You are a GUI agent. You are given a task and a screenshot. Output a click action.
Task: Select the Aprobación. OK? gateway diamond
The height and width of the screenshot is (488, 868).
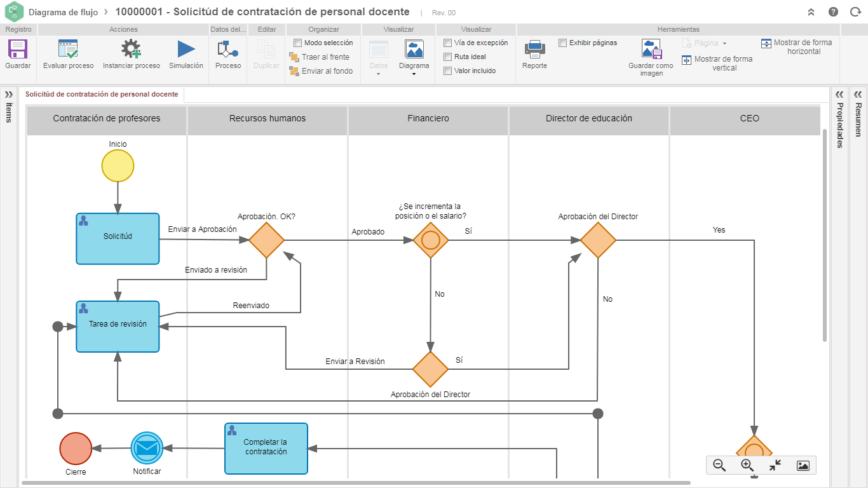[x=266, y=240]
